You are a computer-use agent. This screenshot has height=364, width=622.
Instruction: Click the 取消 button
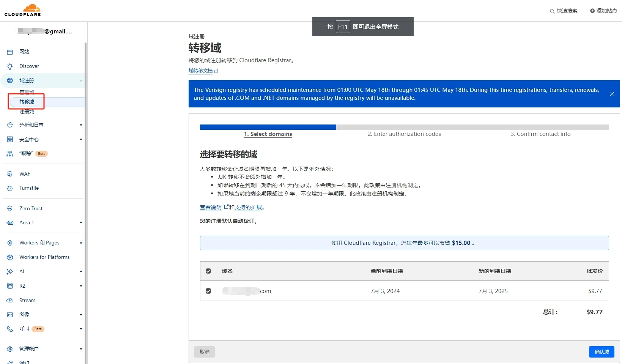tap(205, 352)
